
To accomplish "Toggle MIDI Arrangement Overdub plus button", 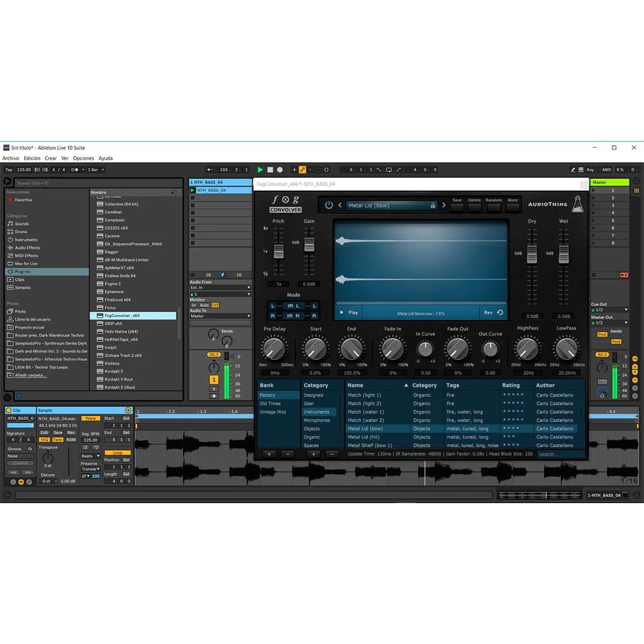I will [294, 170].
